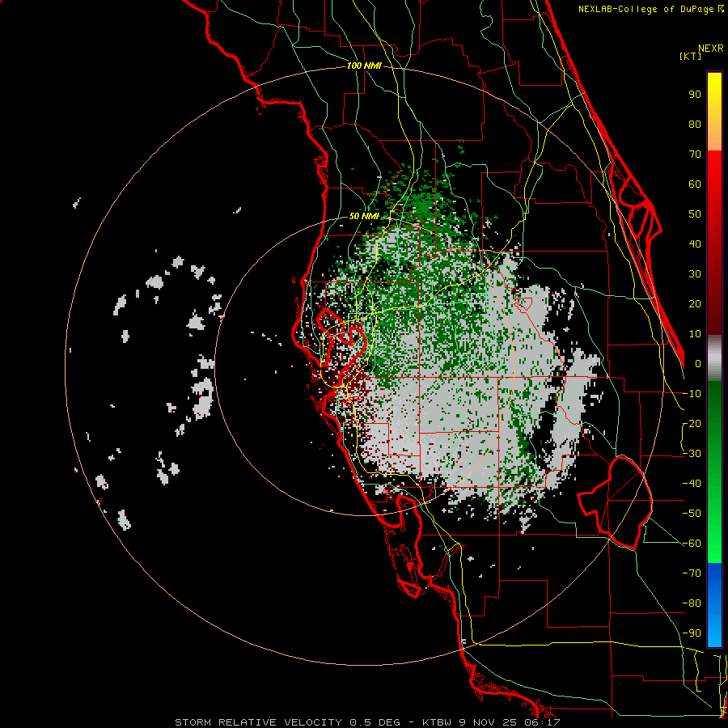The height and width of the screenshot is (728, 728).
Task: Click the Storm Relative Velocity caption text
Action: tap(368, 722)
